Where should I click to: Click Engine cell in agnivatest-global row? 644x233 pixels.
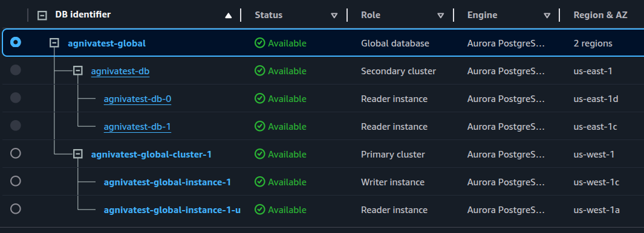[x=506, y=43]
